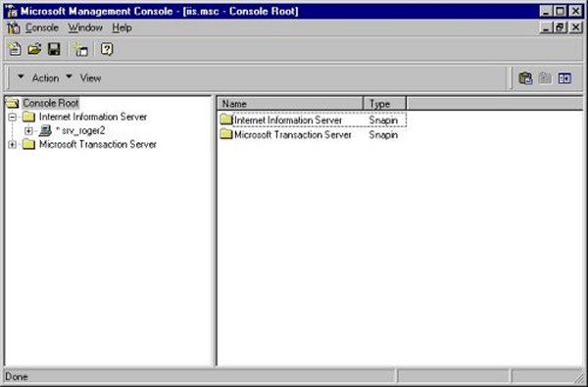Select srv_roger2 in the tree

80,131
